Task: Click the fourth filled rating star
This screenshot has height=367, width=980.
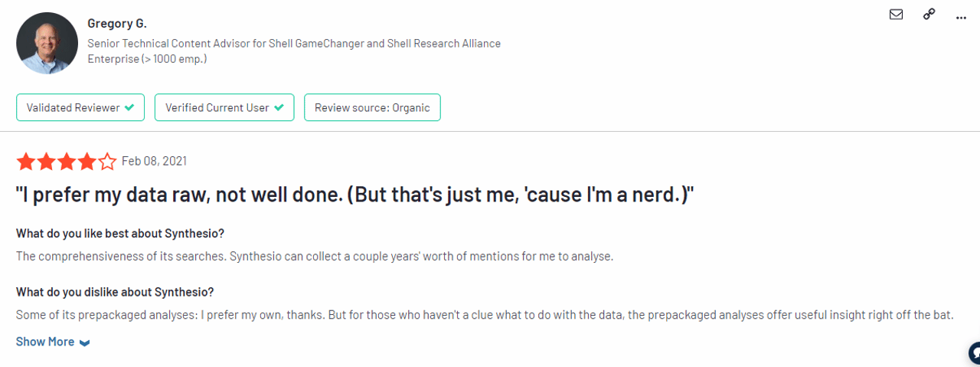Action: click(87, 162)
